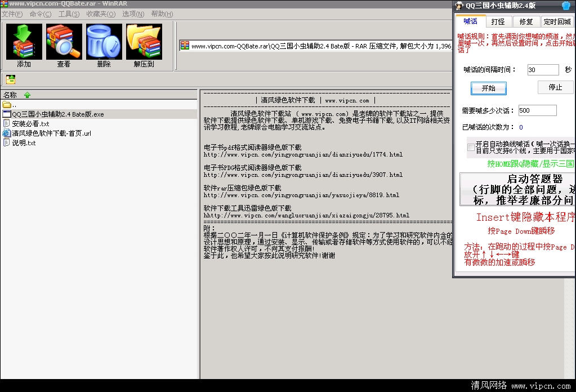The width and height of the screenshot is (576, 392).
Task: Enable the 开启自动换线喊话 checkbox
Action: tap(471, 148)
